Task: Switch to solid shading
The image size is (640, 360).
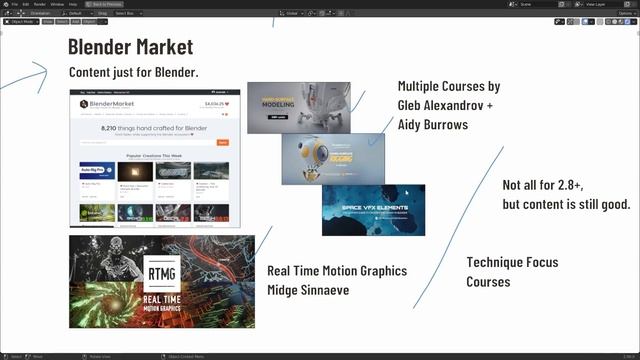Action: [614, 22]
